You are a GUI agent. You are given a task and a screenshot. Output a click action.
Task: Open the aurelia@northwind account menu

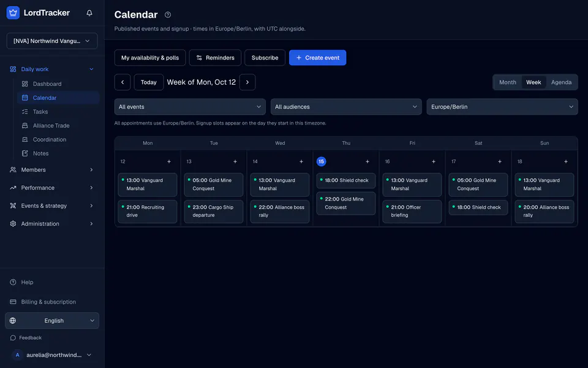52,355
